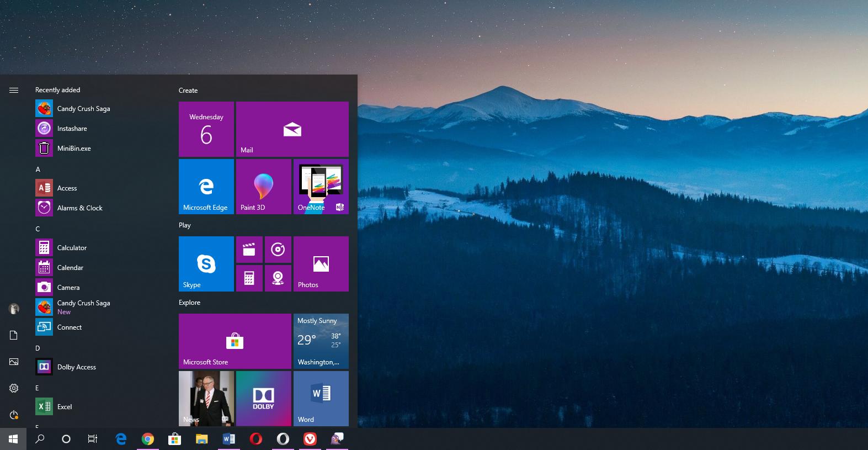Click the taskbar Search magnifier icon

40,439
